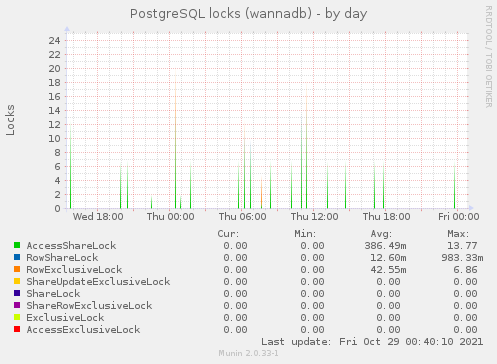Image resolution: width=497 pixels, height=364 pixels.
Task: Click the Locks y-axis title
Action: (10, 120)
